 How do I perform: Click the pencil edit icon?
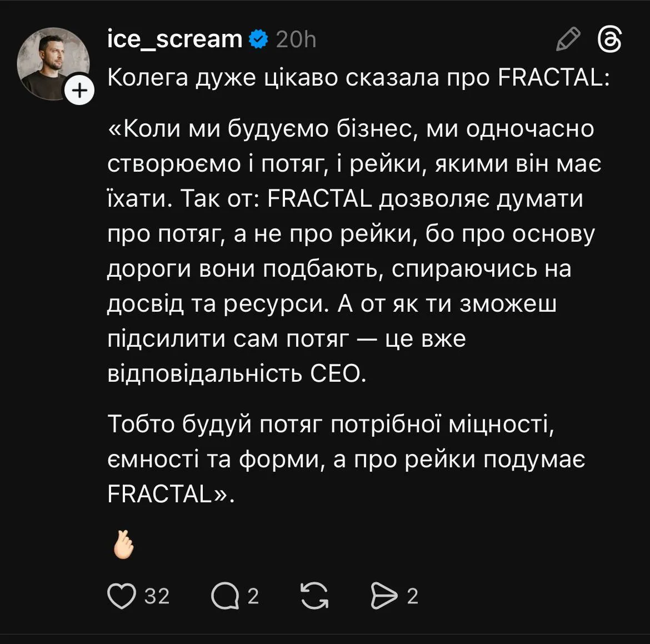pyautogui.click(x=568, y=39)
